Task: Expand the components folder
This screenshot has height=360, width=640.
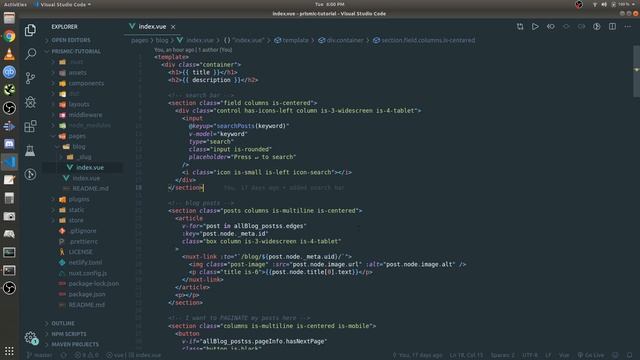Action: pyautogui.click(x=86, y=83)
